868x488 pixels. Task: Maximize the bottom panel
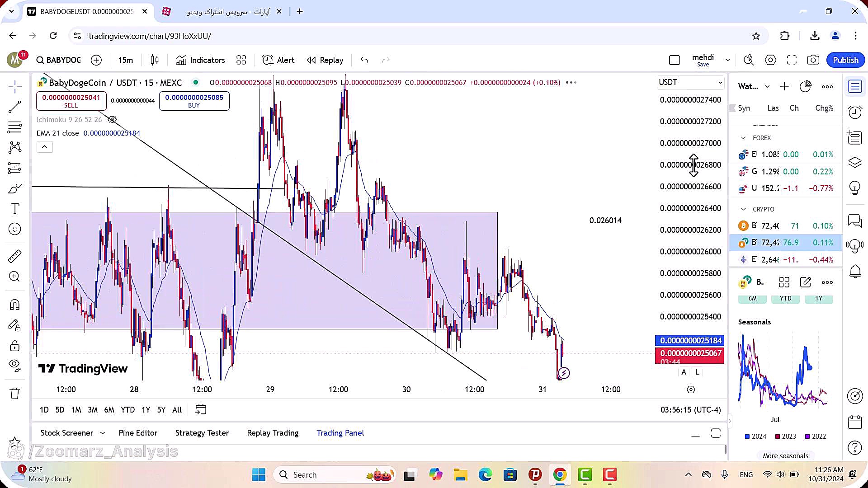click(716, 433)
